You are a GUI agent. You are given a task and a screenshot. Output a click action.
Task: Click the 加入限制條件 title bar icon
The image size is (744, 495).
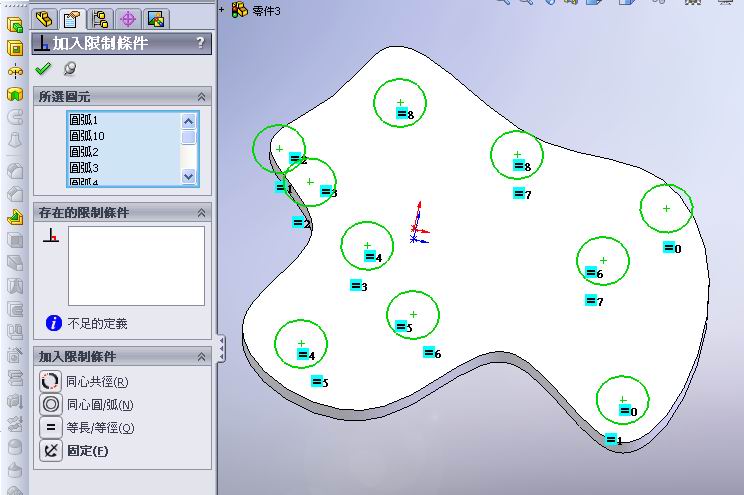42,44
